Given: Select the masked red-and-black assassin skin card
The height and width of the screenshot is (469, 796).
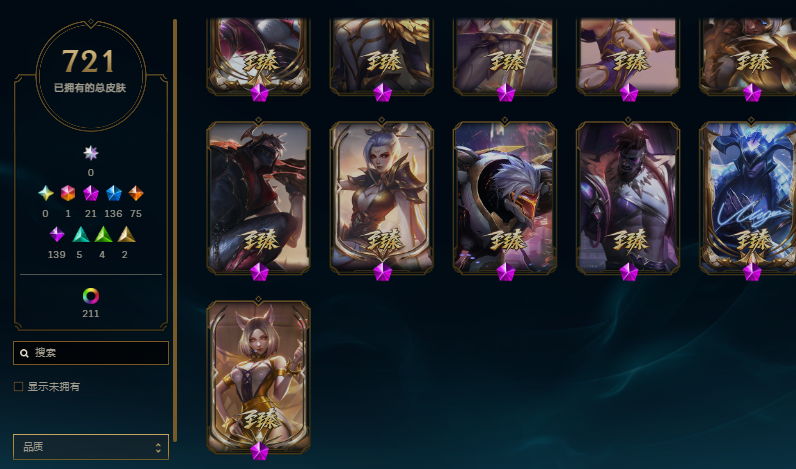Looking at the screenshot, I should 258,197.
